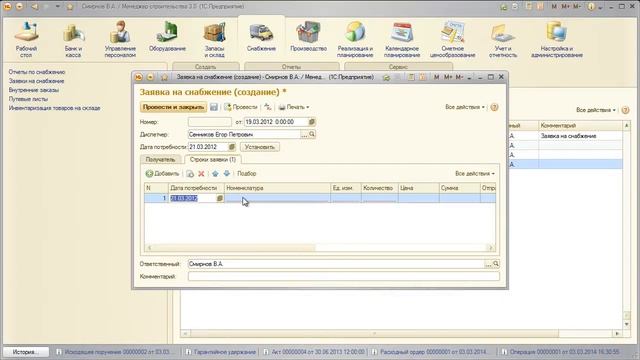
Task: Click the Провести button with icon
Action: coord(240,107)
